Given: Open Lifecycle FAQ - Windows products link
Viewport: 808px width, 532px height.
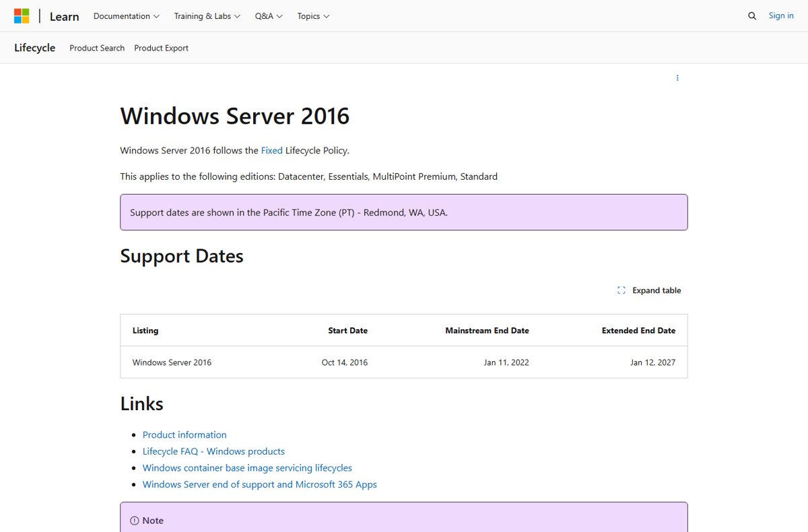Looking at the screenshot, I should [213, 451].
